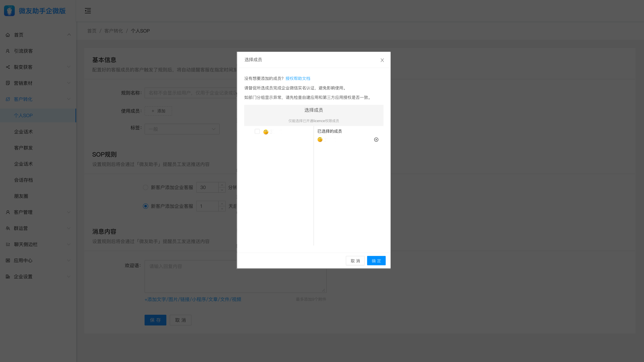Viewport: 644px width, 362px height.
Task: Tick the member checkbox in dialog list
Action: [257, 131]
